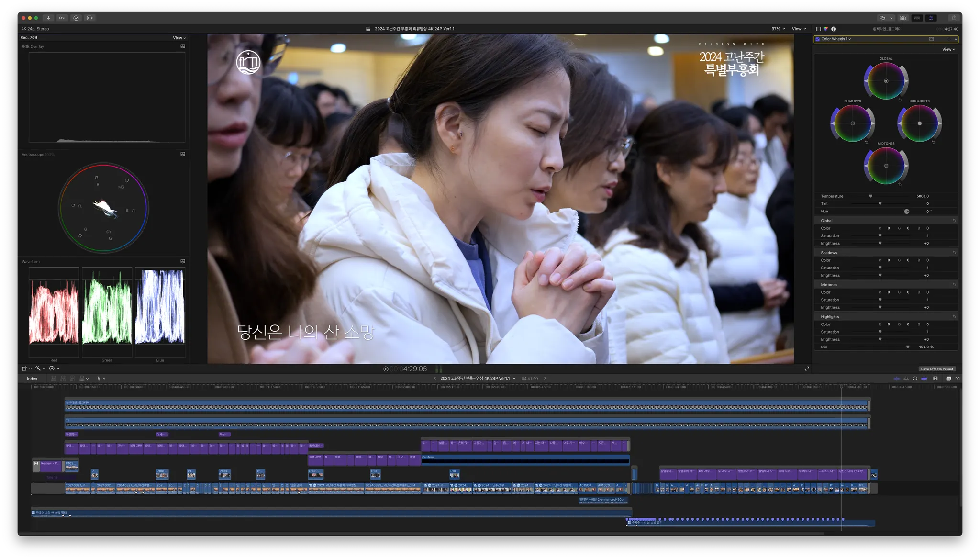Click the Share export icon
This screenshot has width=980, height=559.
(x=954, y=18)
